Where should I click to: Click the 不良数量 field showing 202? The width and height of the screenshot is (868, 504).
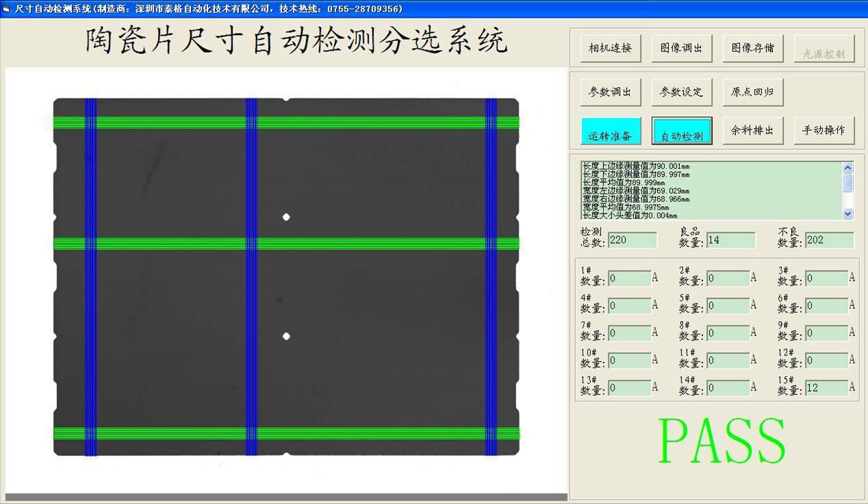click(829, 240)
